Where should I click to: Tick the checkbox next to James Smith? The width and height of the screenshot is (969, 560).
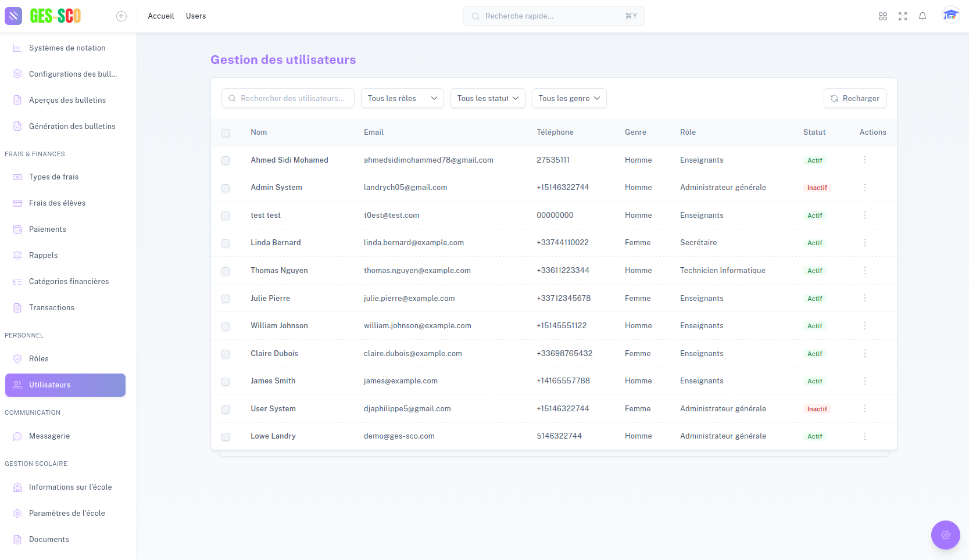(226, 382)
